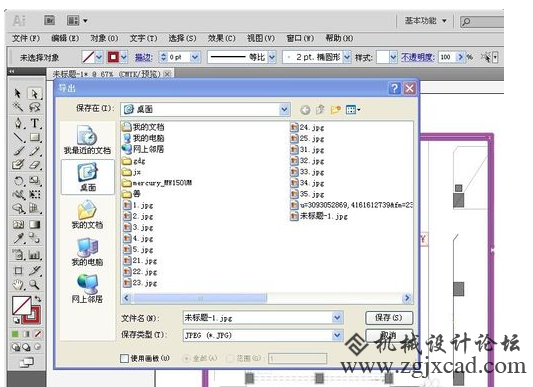Select the Lasso tool
Viewport: 533px width, 387px height.
tap(35, 107)
